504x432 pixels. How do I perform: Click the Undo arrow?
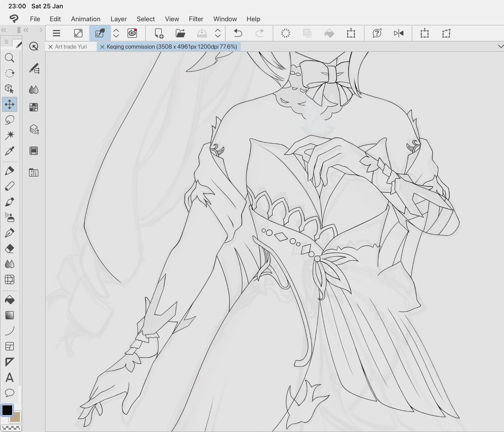point(238,33)
